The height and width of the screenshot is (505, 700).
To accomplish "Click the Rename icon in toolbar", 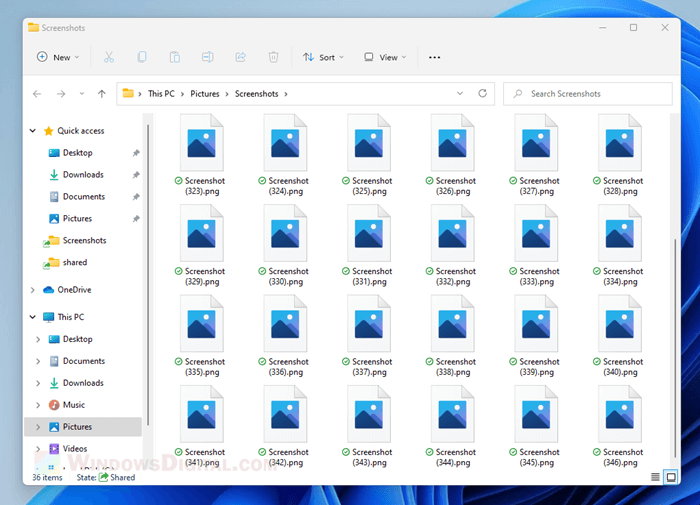I will (x=208, y=57).
